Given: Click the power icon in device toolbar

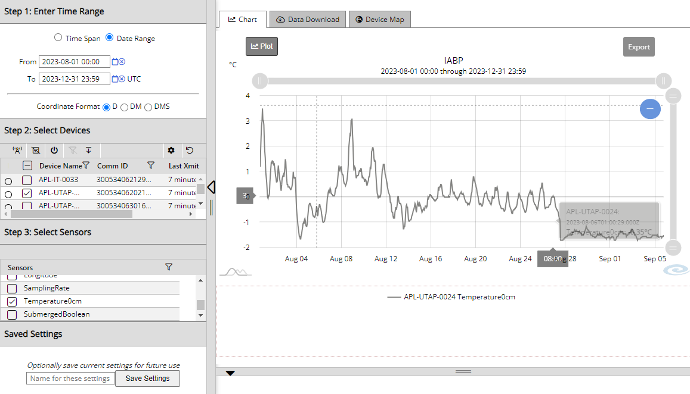Looking at the screenshot, I should [x=54, y=151].
